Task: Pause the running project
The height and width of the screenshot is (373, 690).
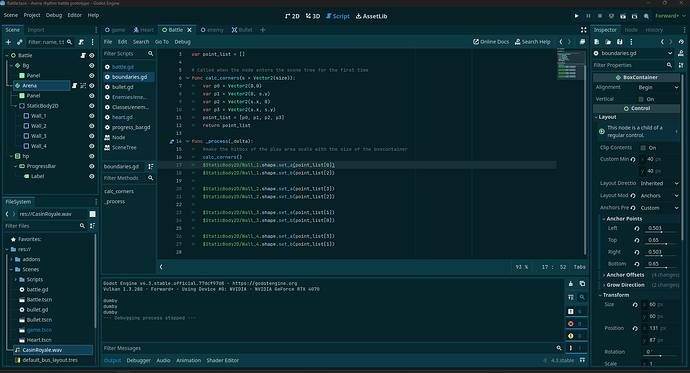Action: [588, 16]
